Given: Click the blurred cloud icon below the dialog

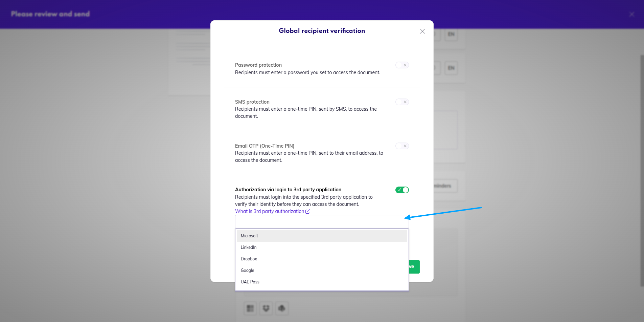Looking at the screenshot, I should coord(281,308).
